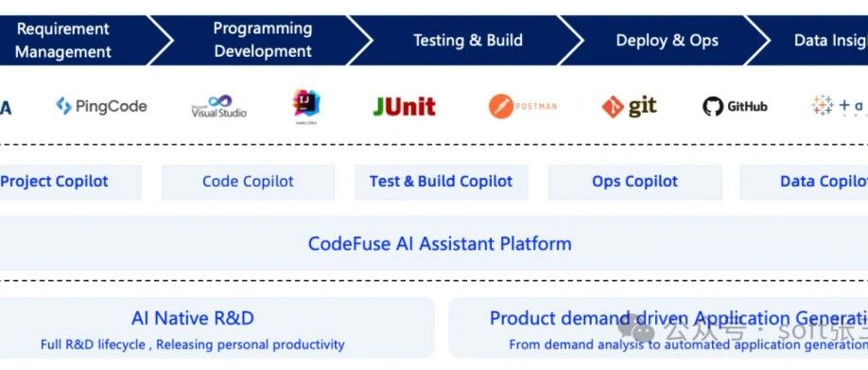Select the Code Copilot box
Viewport: 868px width, 370px height.
point(248,182)
